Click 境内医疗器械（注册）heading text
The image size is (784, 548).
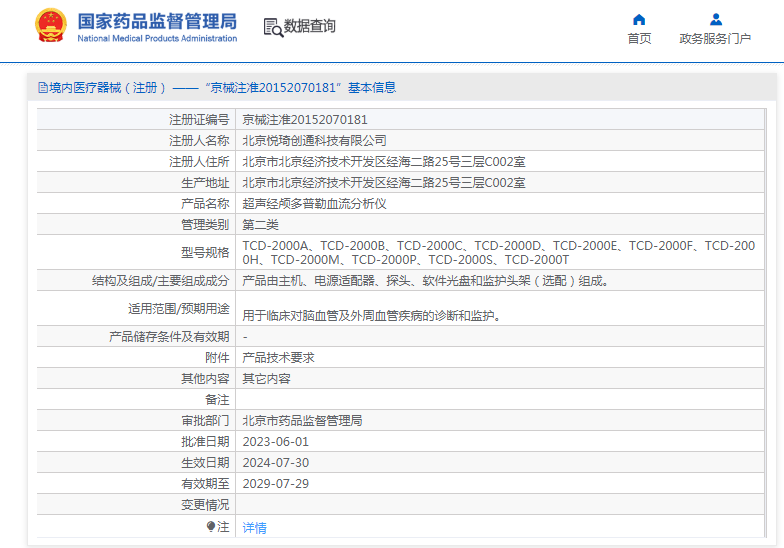[x=108, y=88]
